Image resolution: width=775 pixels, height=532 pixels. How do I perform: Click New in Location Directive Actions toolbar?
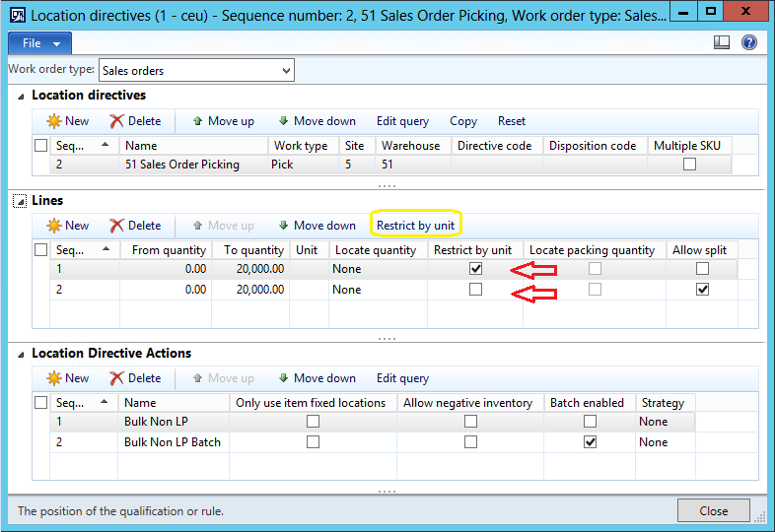pos(67,378)
